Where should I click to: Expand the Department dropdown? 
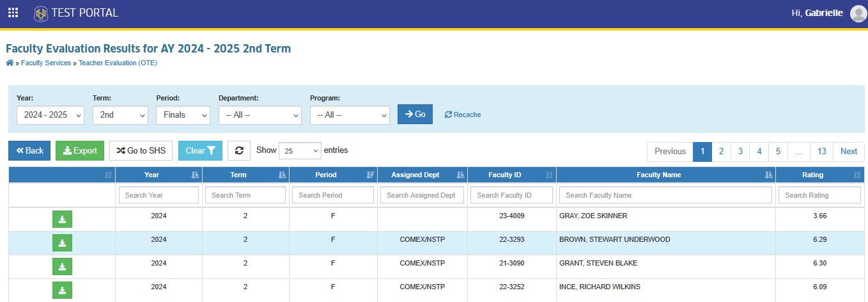(x=260, y=115)
